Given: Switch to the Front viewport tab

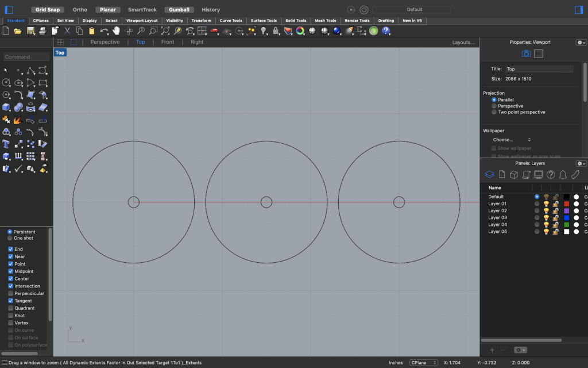Looking at the screenshot, I should pos(168,42).
